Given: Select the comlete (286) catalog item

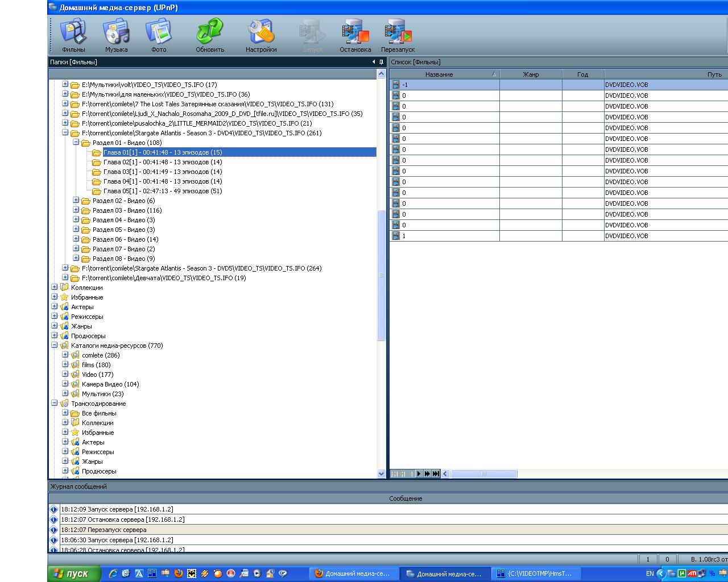Looking at the screenshot, I should click(x=100, y=355).
